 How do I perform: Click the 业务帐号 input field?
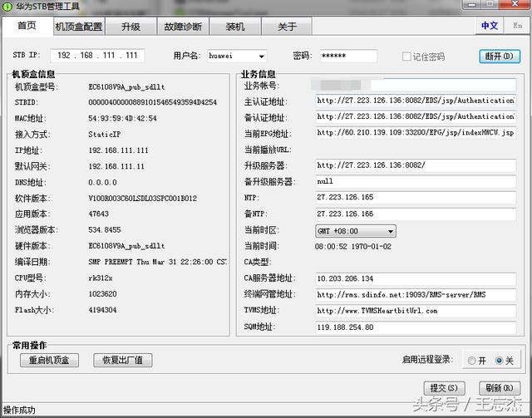click(414, 85)
